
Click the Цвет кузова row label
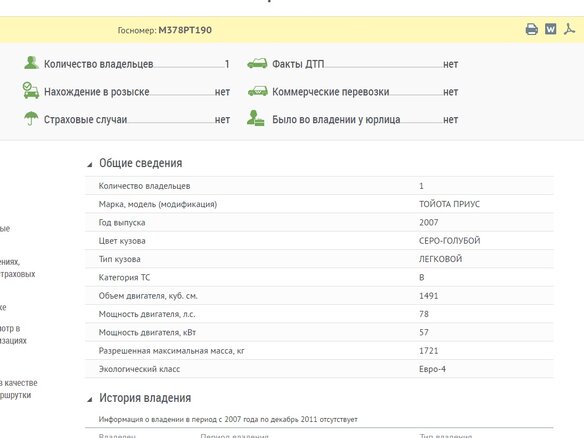(122, 241)
